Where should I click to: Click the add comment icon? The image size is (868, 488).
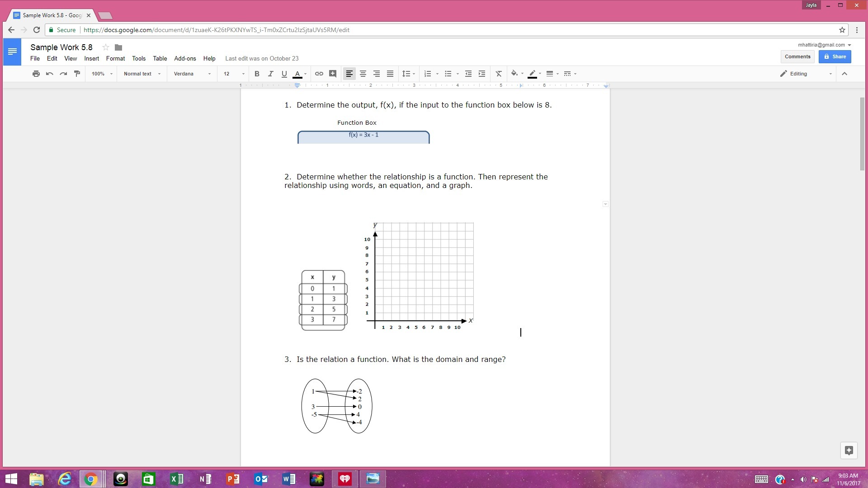tap(333, 74)
